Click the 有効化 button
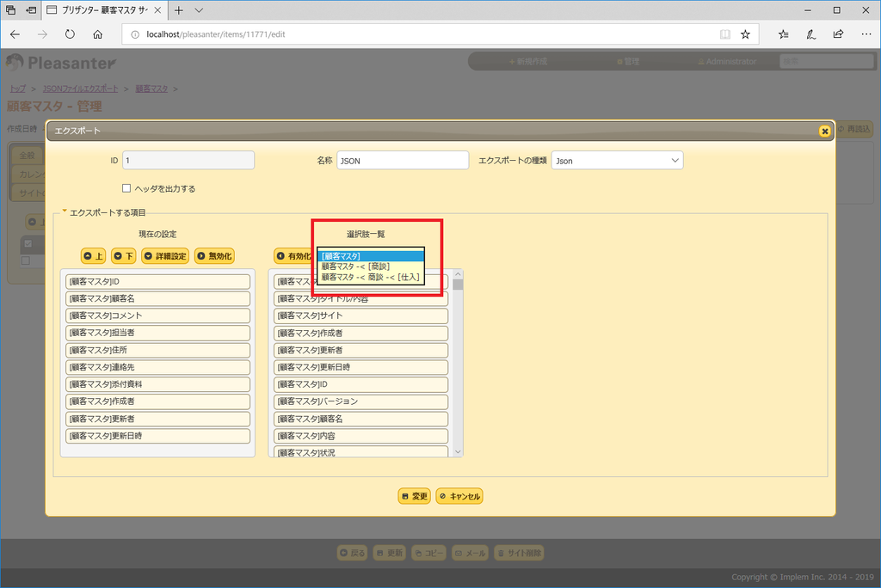The height and width of the screenshot is (588, 881). [x=294, y=256]
